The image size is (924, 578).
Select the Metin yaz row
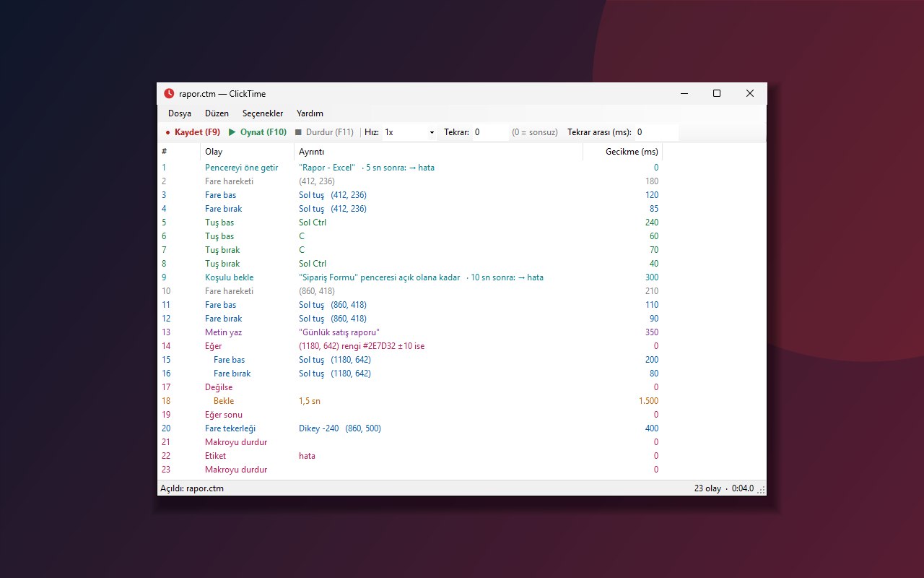(462, 332)
